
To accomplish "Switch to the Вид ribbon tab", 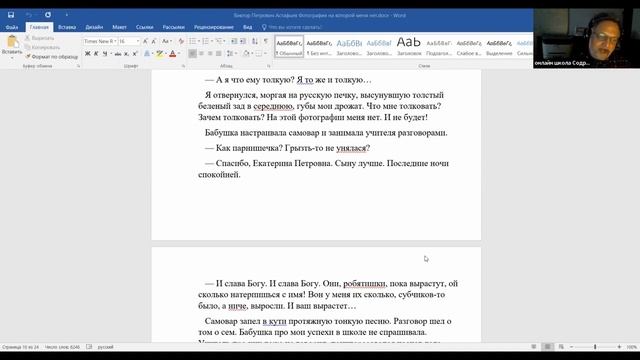I will 248,27.
